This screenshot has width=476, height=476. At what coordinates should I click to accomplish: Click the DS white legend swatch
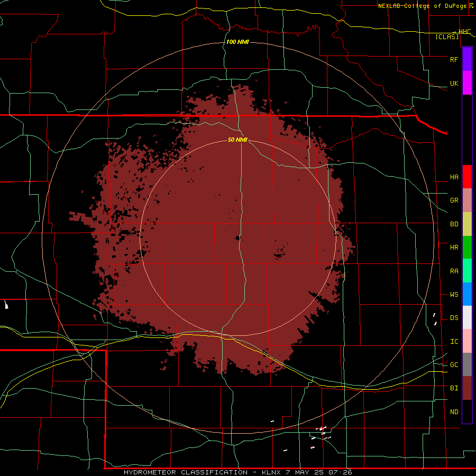(467, 317)
